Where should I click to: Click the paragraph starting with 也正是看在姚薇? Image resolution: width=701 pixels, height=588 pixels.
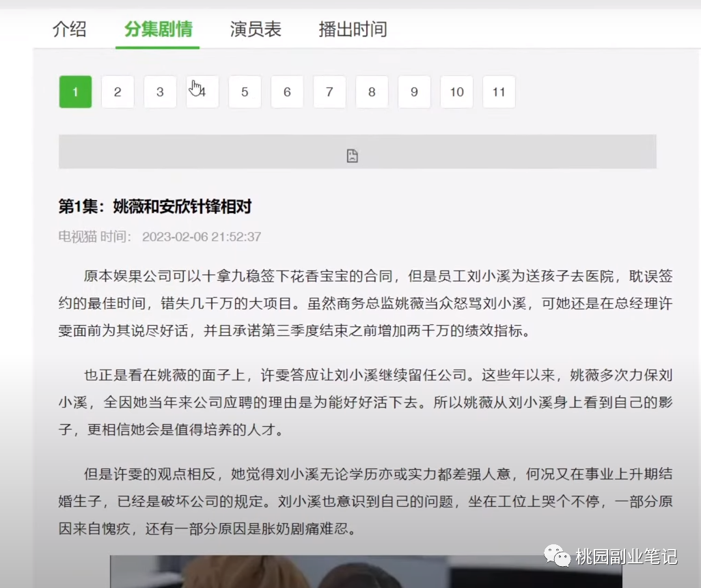pyautogui.click(x=366, y=402)
